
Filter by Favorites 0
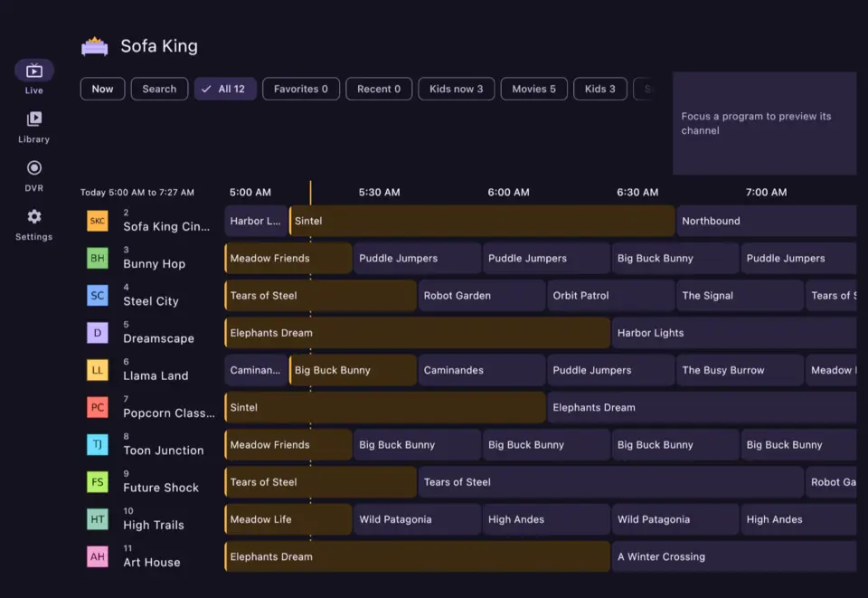point(301,89)
